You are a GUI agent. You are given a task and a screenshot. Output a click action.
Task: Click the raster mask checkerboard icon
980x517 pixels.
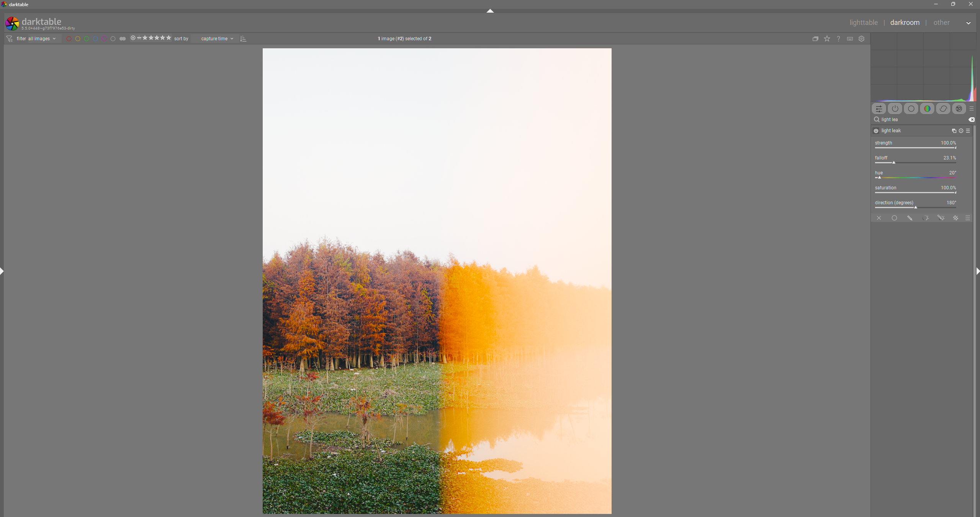pyautogui.click(x=956, y=218)
